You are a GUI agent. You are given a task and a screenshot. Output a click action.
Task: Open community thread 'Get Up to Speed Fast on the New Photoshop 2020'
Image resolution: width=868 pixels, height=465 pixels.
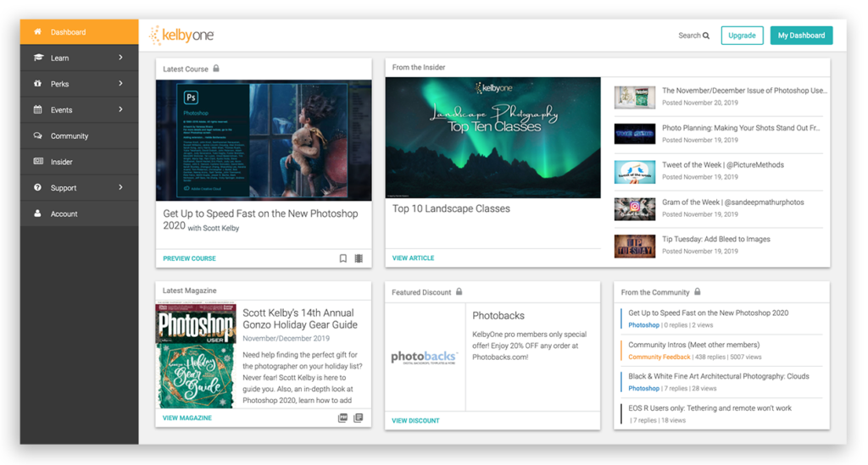[708, 313]
